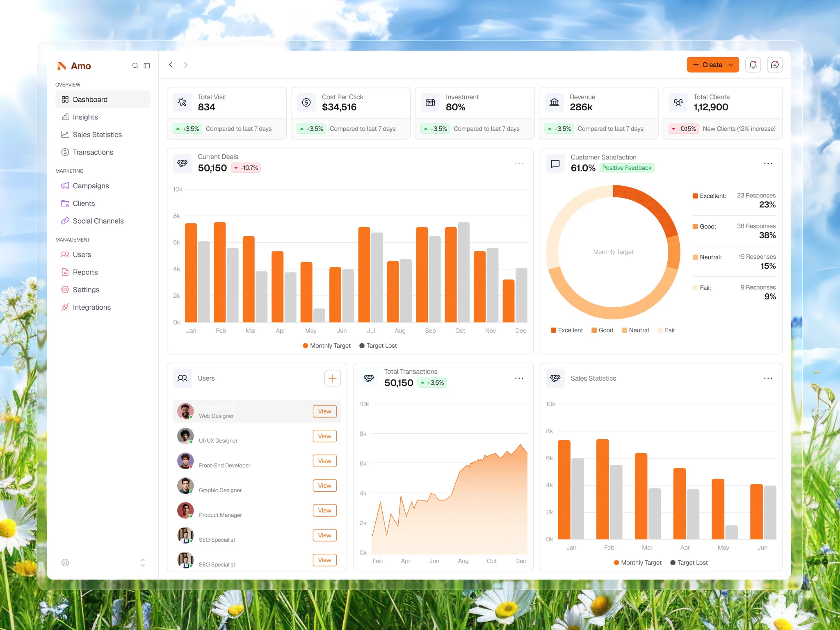
Task: Click the Cost Per Click dollar icon
Action: tap(306, 103)
